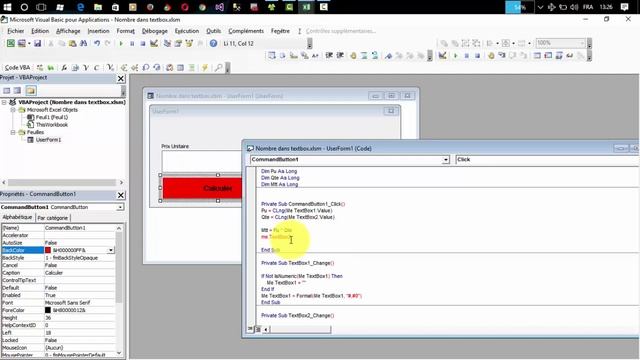640x360 pixels.
Task: Click Properties panel vertical scrollbar down arrow
Action: click(x=119, y=353)
